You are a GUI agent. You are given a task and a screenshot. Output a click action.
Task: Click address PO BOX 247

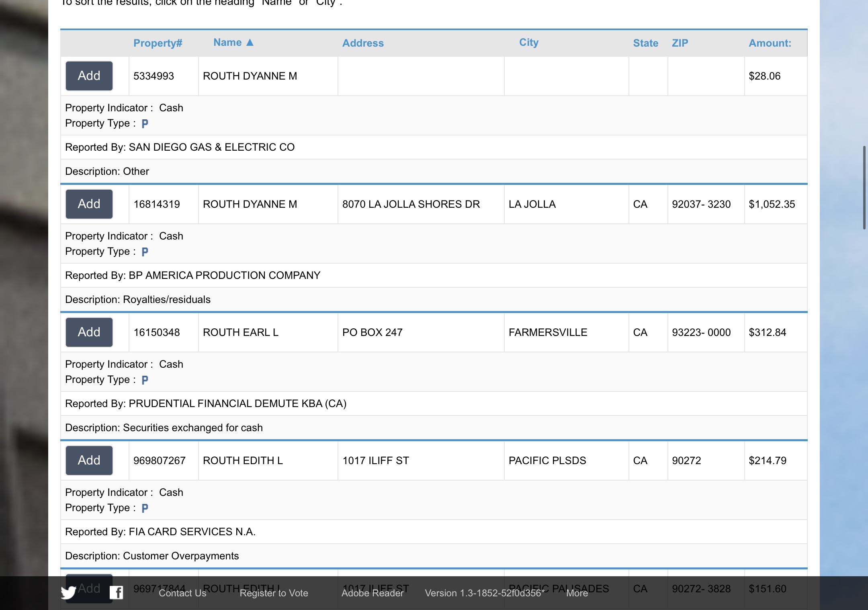click(421, 332)
